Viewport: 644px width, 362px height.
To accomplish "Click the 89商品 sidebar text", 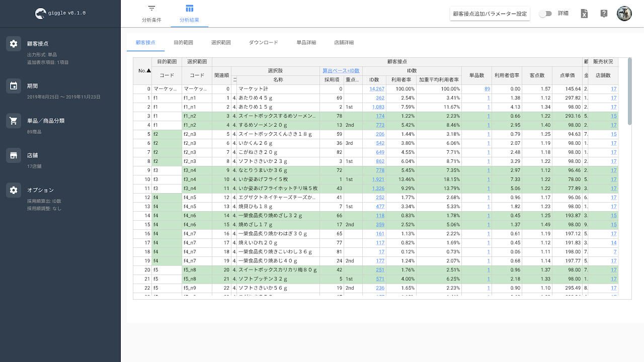I will point(34,132).
